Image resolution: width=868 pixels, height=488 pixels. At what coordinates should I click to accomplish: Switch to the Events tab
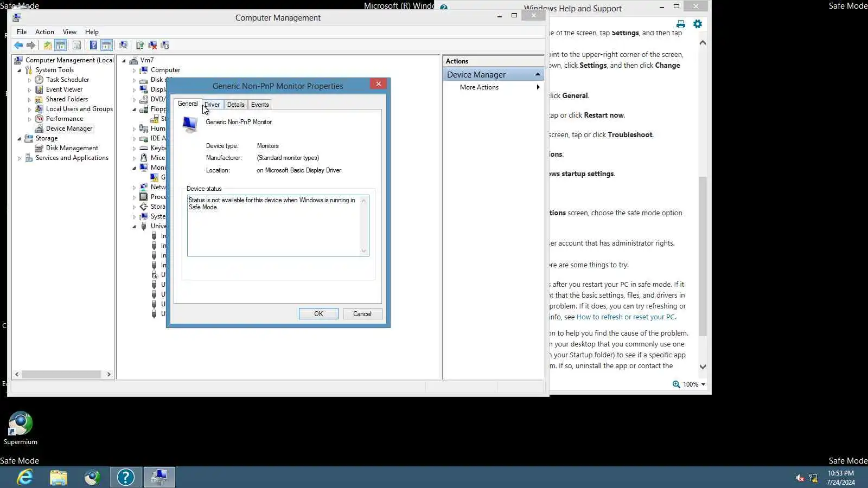[260, 105]
